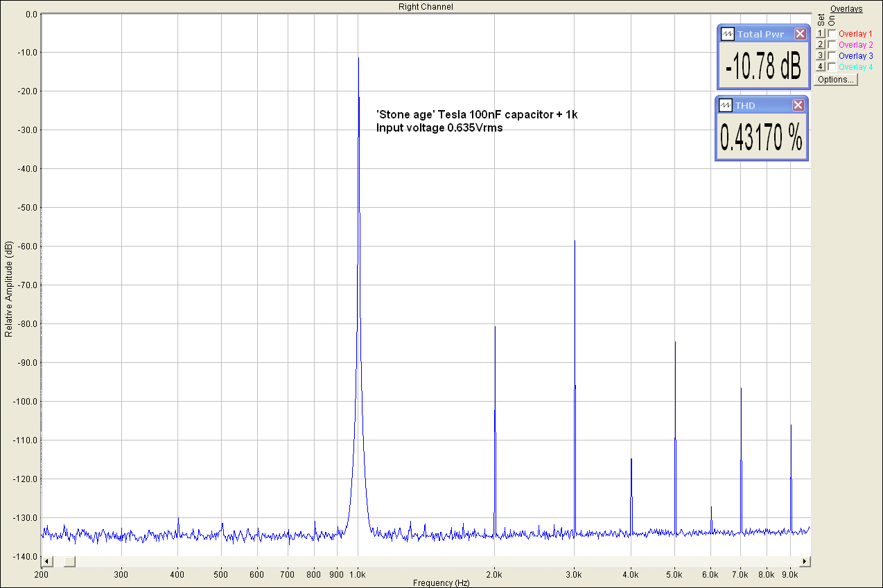The image size is (883, 588).
Task: Click the THD window title
Action: (x=745, y=105)
